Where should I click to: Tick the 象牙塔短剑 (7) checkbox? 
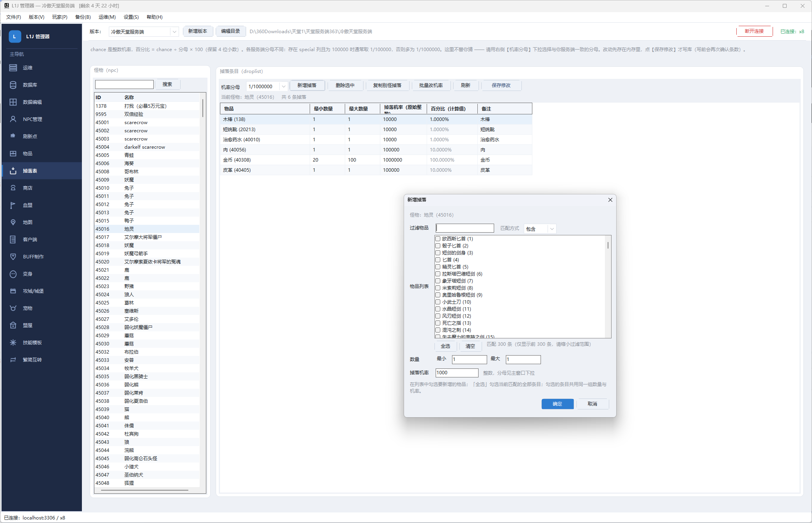[438, 281]
